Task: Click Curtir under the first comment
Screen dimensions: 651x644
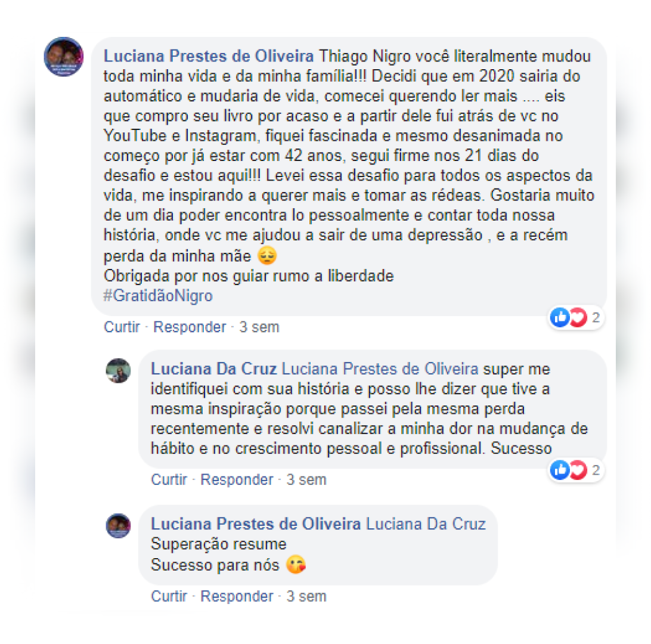Action: [x=122, y=327]
